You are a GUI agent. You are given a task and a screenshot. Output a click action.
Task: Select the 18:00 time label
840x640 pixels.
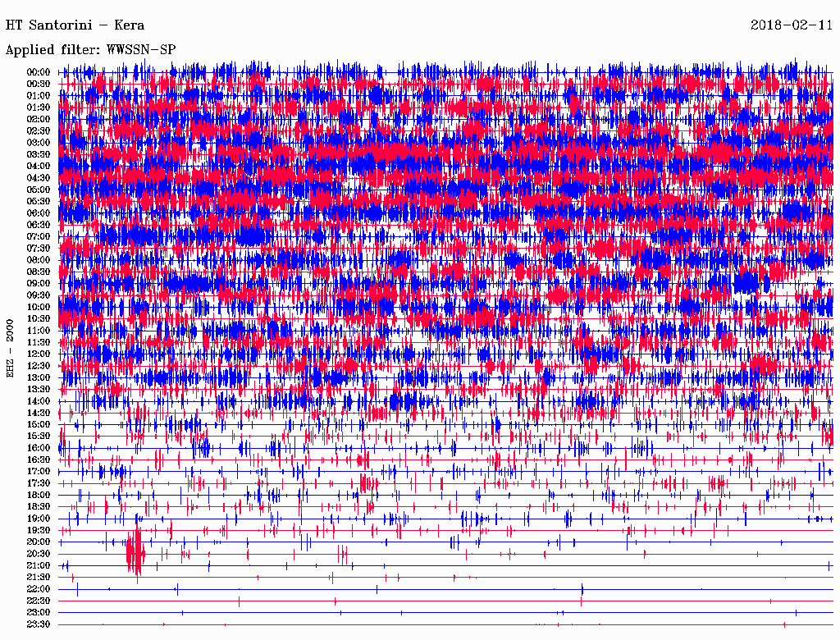coord(38,496)
